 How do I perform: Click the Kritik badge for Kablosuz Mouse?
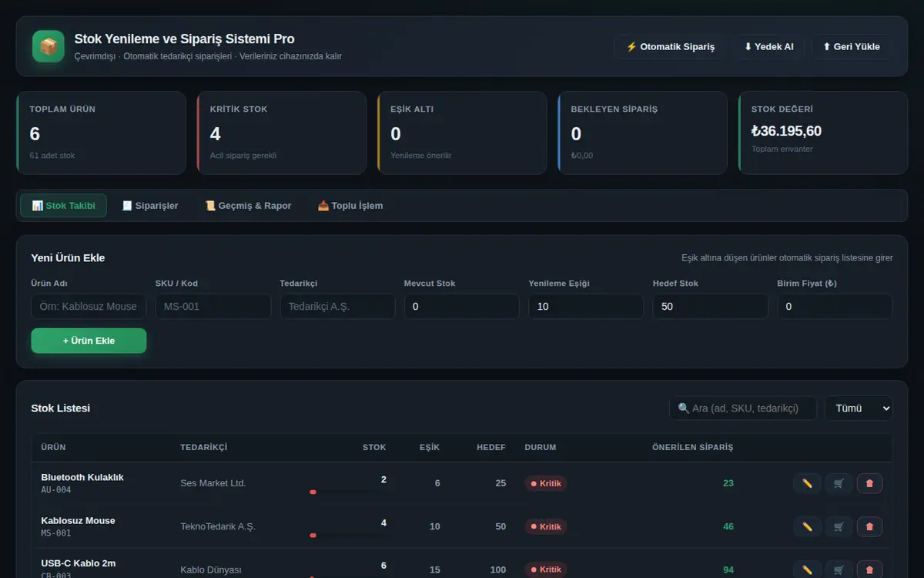(x=546, y=527)
